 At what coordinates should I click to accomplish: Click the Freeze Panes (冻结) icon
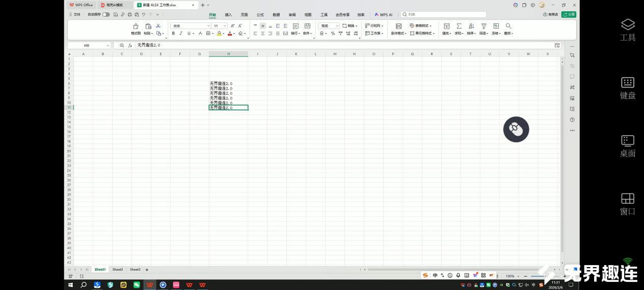tap(496, 26)
